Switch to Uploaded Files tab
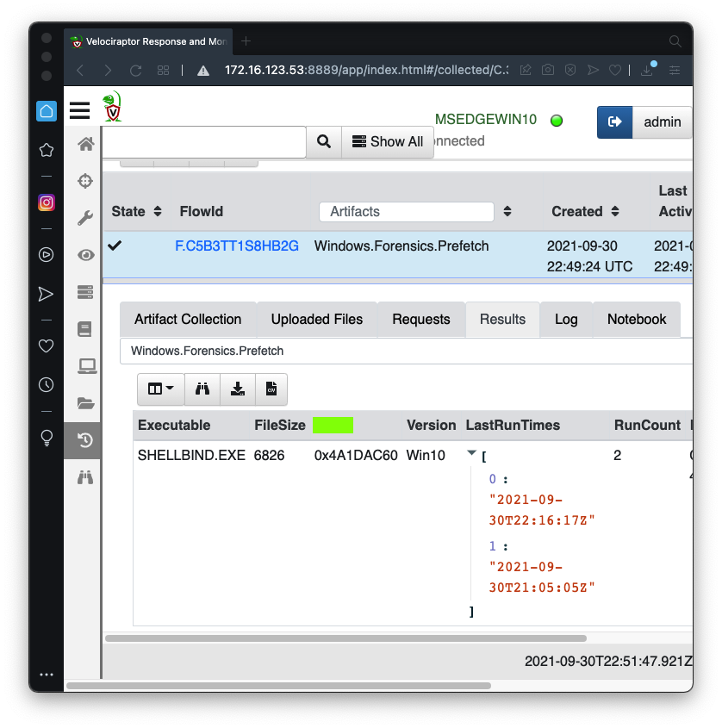This screenshot has height=728, width=722. (317, 320)
